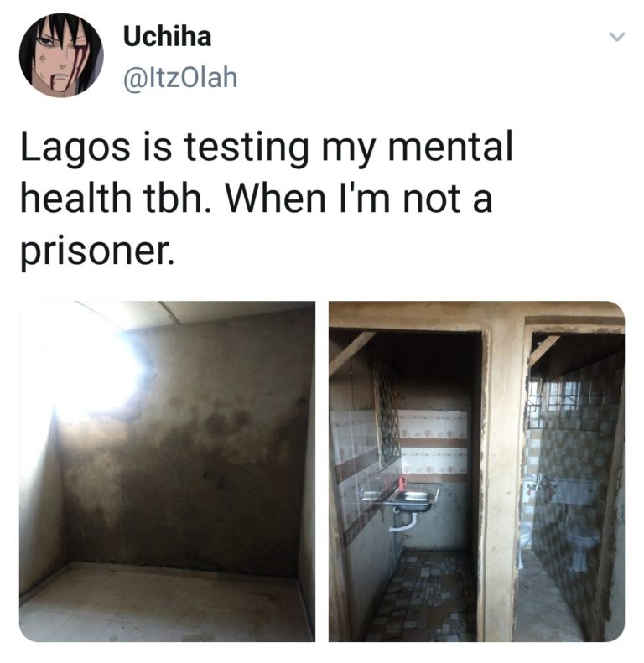
Task: Open the Uchiha display name profile
Action: (x=167, y=36)
